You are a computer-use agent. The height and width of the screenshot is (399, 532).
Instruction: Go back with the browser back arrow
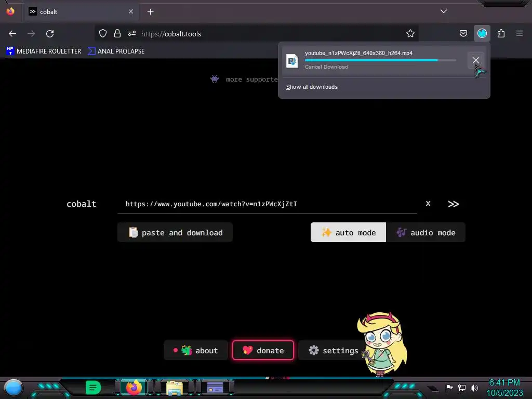click(x=12, y=34)
